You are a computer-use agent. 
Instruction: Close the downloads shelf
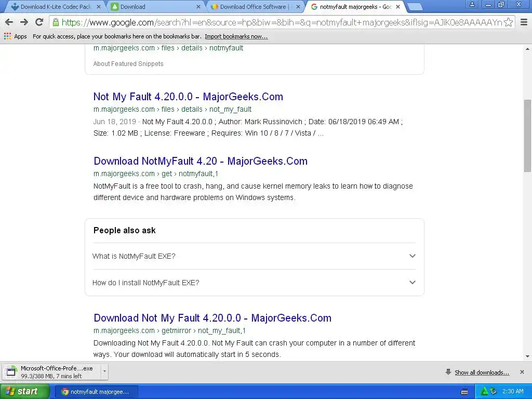pos(522,372)
